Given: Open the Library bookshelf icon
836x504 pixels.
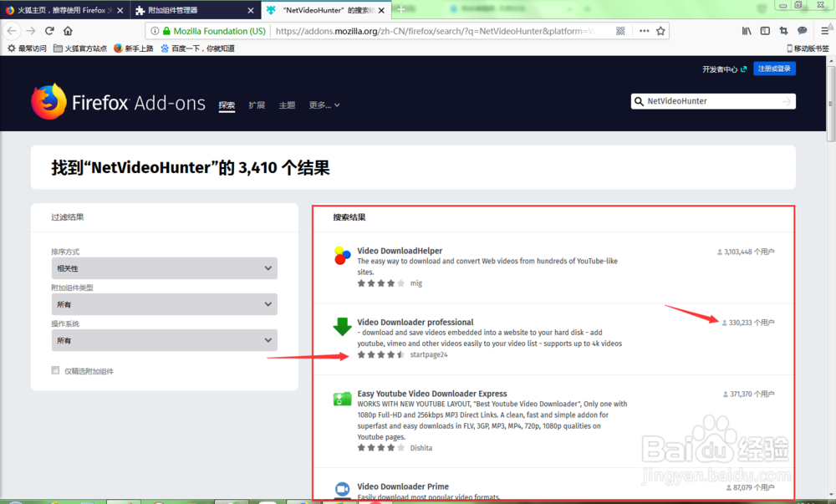Looking at the screenshot, I should (x=747, y=31).
